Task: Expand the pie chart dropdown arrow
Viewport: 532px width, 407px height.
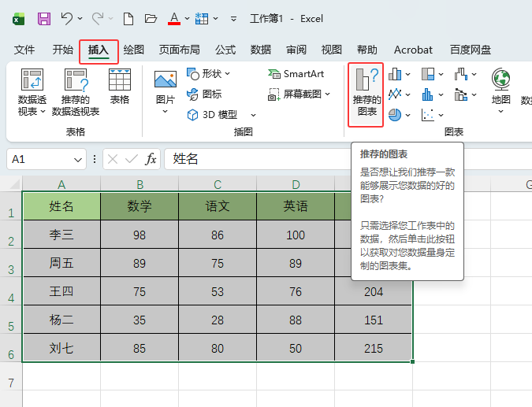Action: pos(407,115)
